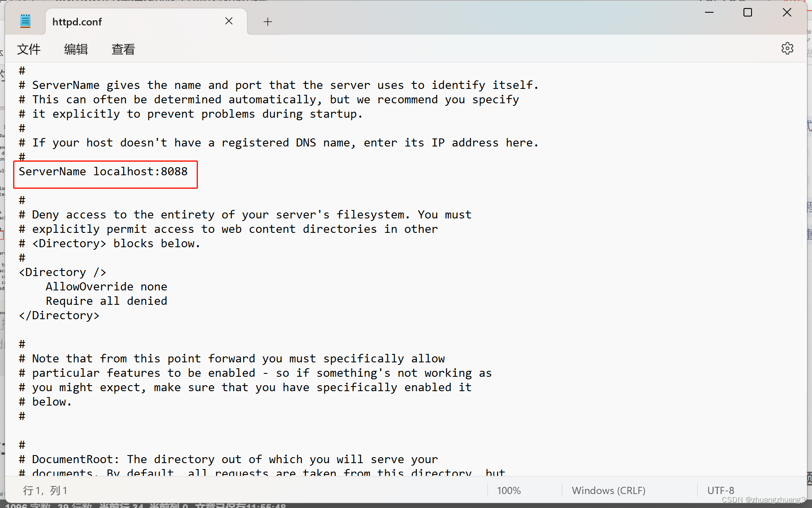Add a new tab with plus icon
The width and height of the screenshot is (812, 508).
click(268, 22)
